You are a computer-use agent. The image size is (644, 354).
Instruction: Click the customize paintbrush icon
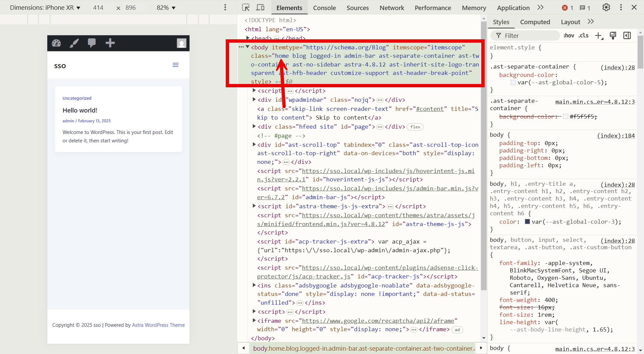pos(74,43)
